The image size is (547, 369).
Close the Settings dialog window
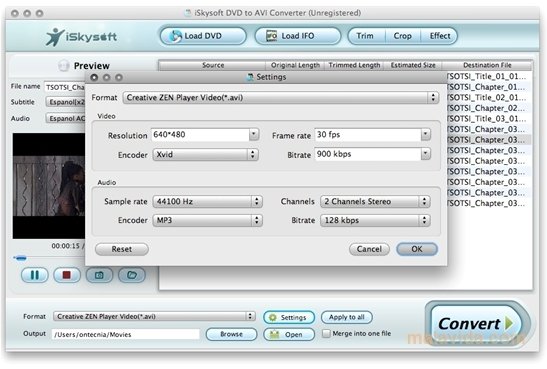[x=94, y=77]
